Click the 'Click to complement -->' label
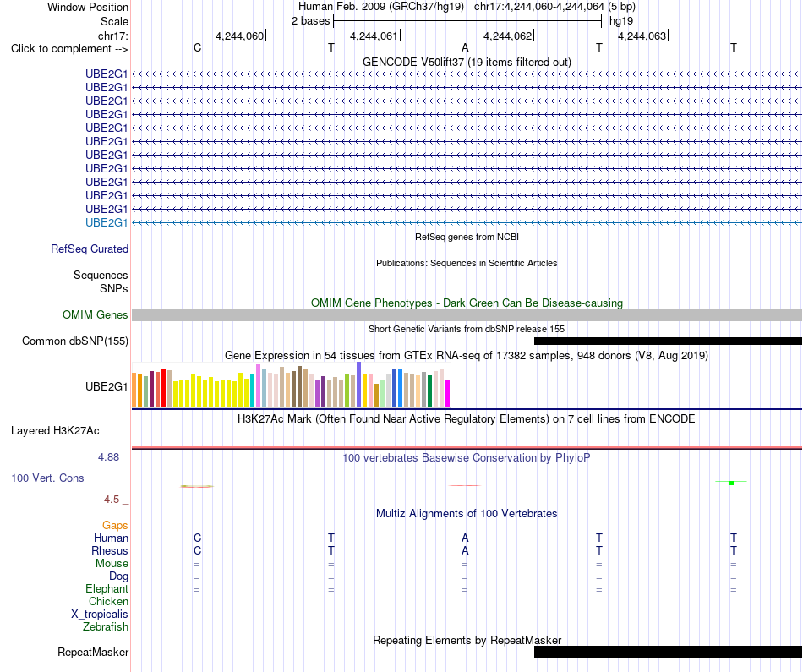 pyautogui.click(x=69, y=49)
